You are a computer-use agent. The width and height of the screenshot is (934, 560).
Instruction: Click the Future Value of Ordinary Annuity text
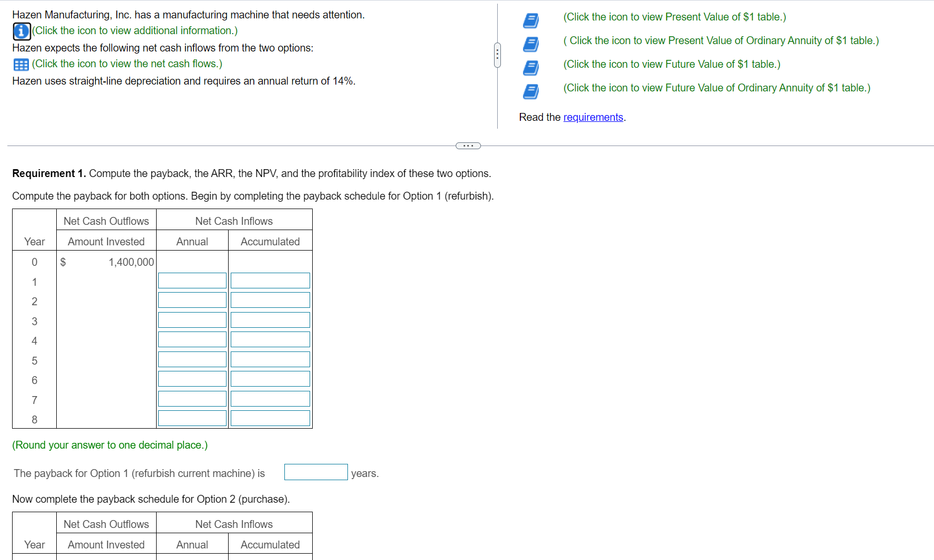(x=717, y=88)
